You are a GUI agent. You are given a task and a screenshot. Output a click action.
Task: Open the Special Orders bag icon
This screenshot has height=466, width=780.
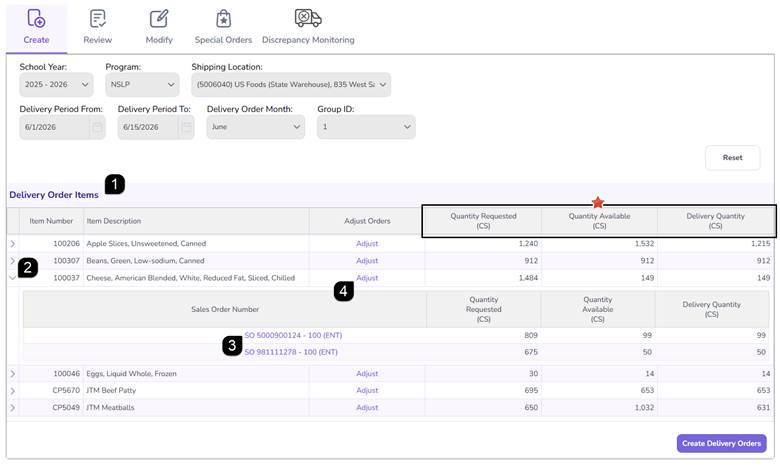pyautogui.click(x=223, y=19)
